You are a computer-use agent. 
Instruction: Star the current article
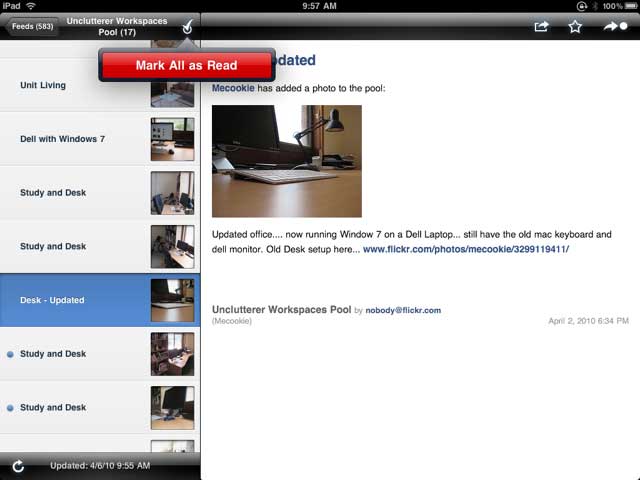click(575, 27)
